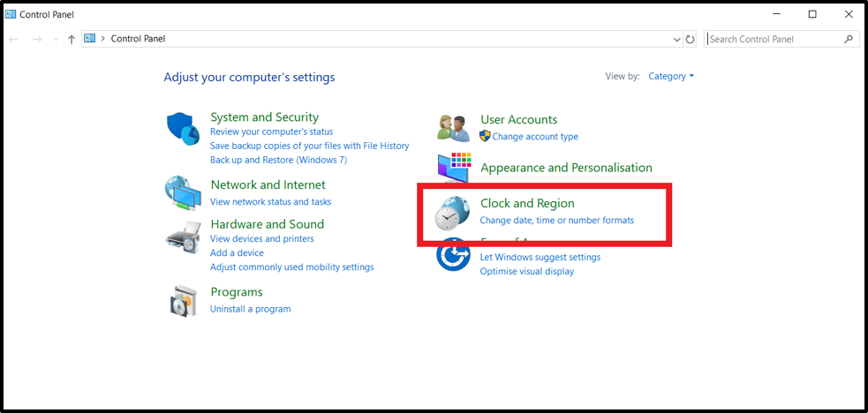
Task: Open View network status and tasks
Action: (x=270, y=202)
